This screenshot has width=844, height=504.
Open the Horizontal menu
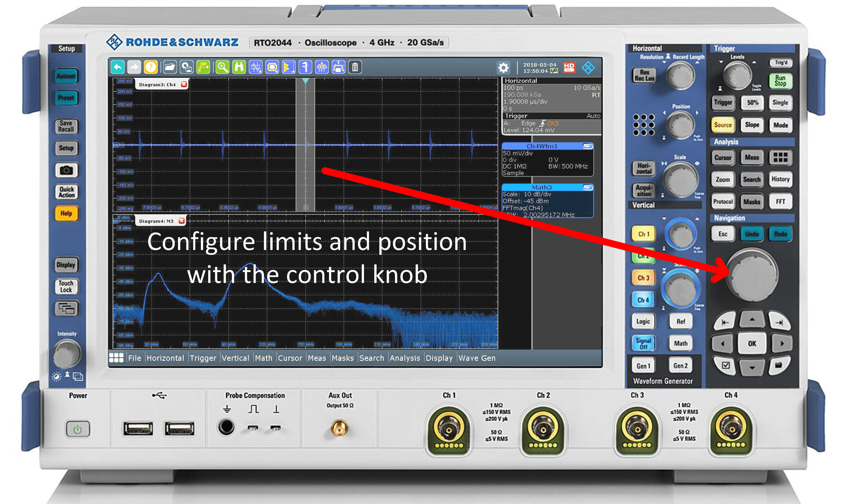click(x=165, y=358)
